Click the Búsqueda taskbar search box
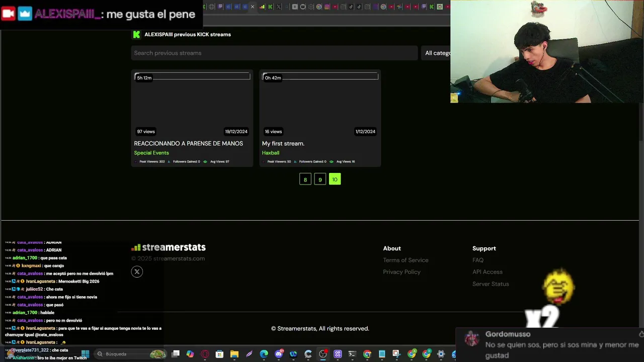The image size is (644, 362). tap(131, 354)
